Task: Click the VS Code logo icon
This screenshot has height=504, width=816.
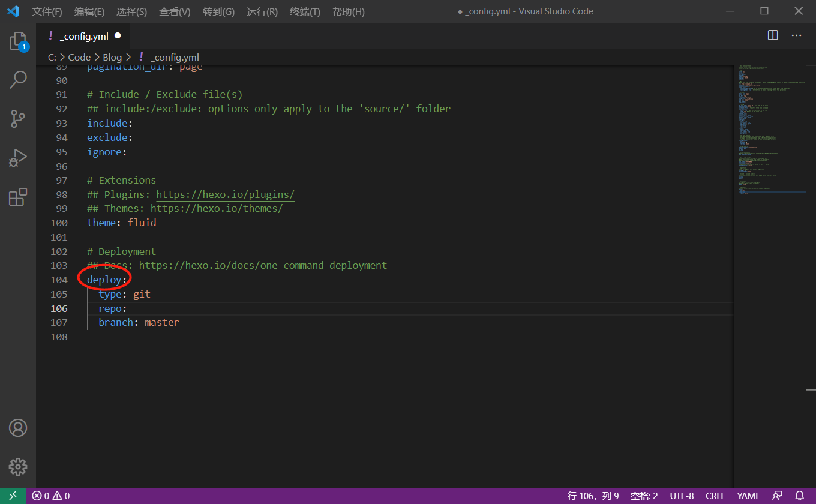Action: 13,11
